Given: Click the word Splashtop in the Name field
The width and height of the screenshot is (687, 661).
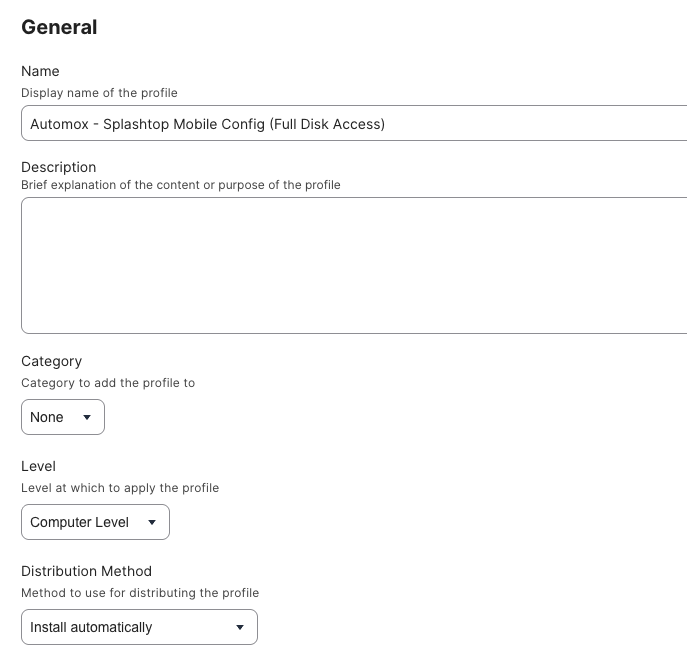Looking at the screenshot, I should [x=144, y=124].
